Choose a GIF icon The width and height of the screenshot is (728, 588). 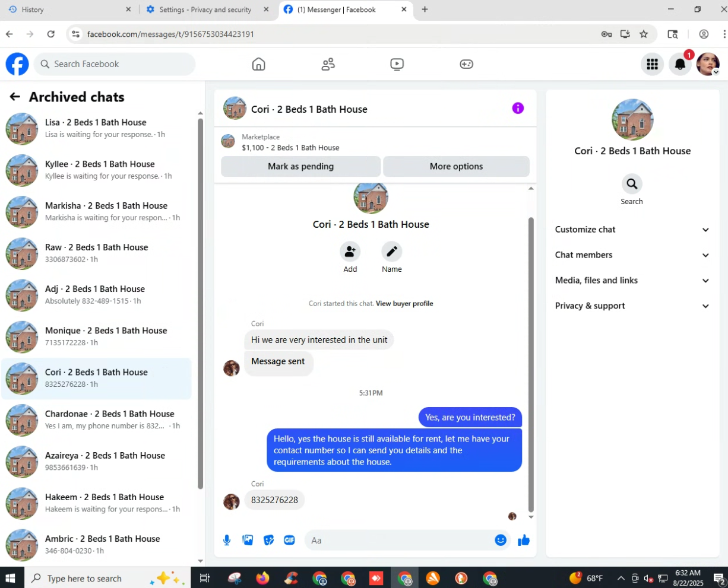click(289, 540)
